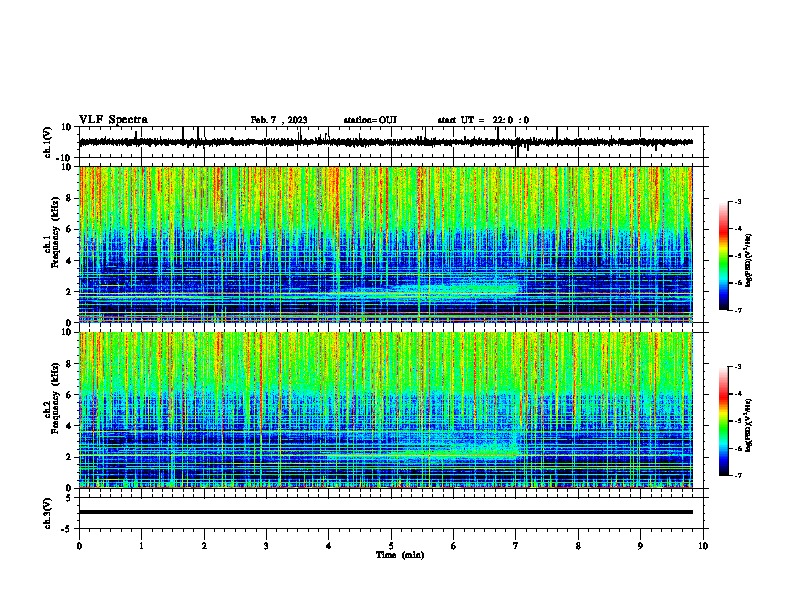Click the '-7' value on ch.2 colorbar
The image size is (792, 612).
pyautogui.click(x=737, y=475)
